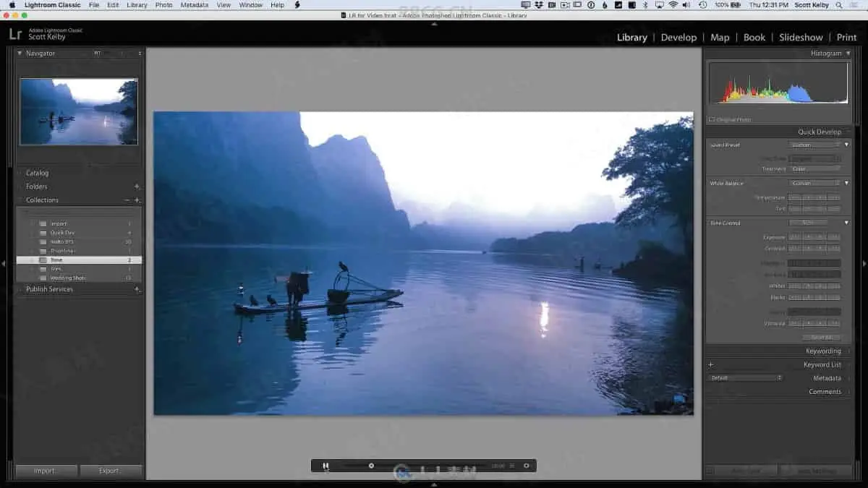Screen dimensions: 868x488
Task: Open video settings gear icon
Action: pyautogui.click(x=527, y=466)
